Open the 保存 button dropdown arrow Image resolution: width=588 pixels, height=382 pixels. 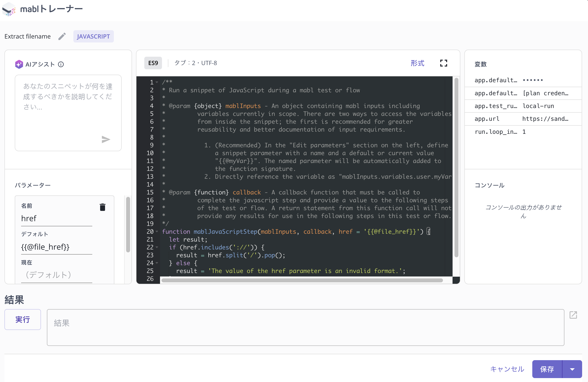click(x=573, y=369)
